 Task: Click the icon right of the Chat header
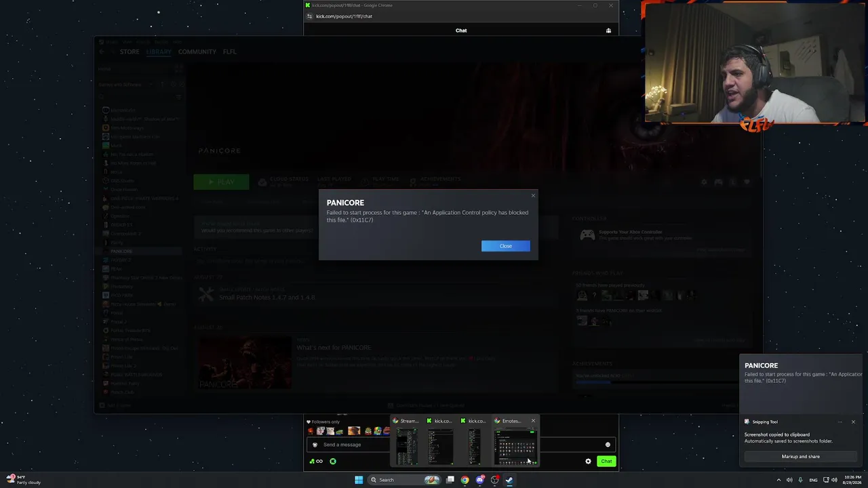tap(608, 30)
